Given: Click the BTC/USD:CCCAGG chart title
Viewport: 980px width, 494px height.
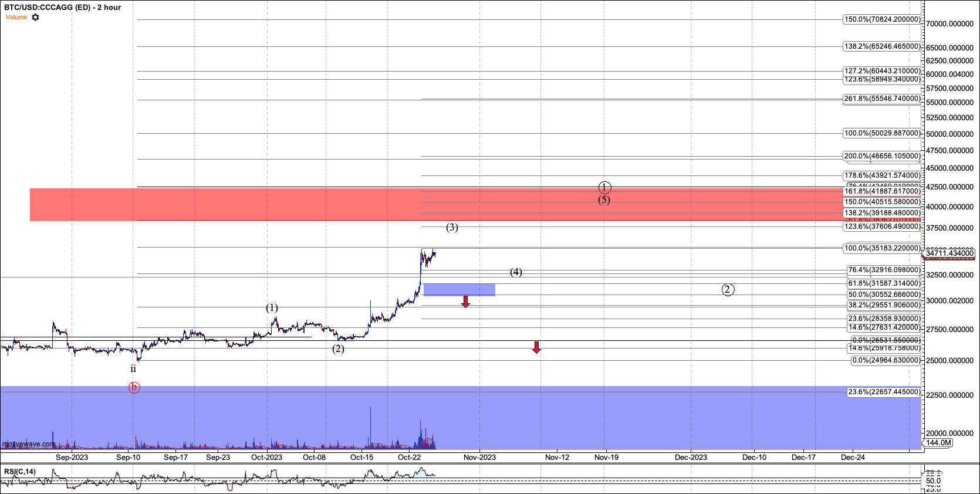Looking at the screenshot, I should 62,7.
